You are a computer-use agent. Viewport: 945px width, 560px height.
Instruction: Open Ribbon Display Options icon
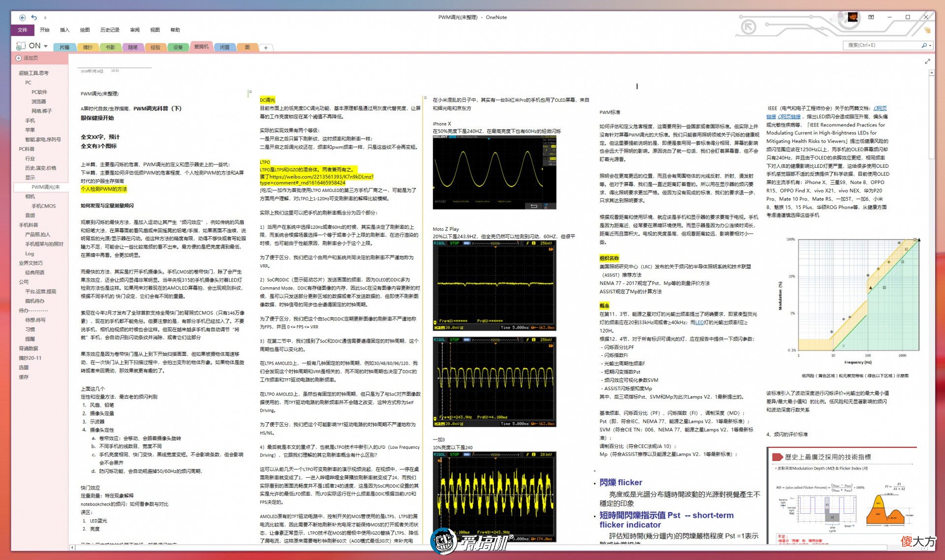click(x=871, y=17)
